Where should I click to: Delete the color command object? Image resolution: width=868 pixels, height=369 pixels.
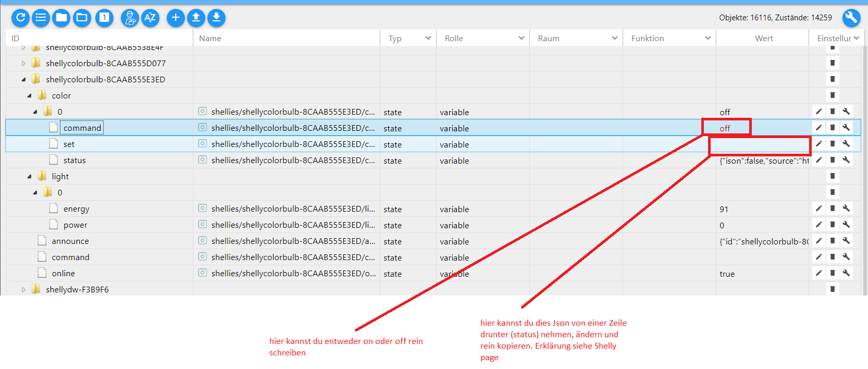click(x=833, y=128)
